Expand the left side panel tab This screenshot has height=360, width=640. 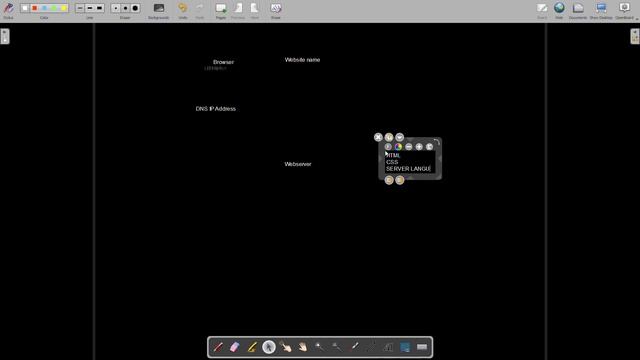[4, 36]
